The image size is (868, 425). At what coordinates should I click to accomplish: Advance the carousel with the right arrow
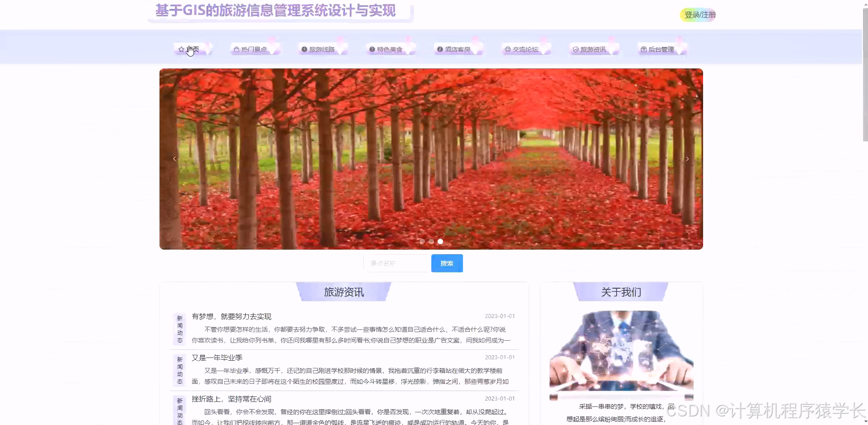[x=687, y=159]
